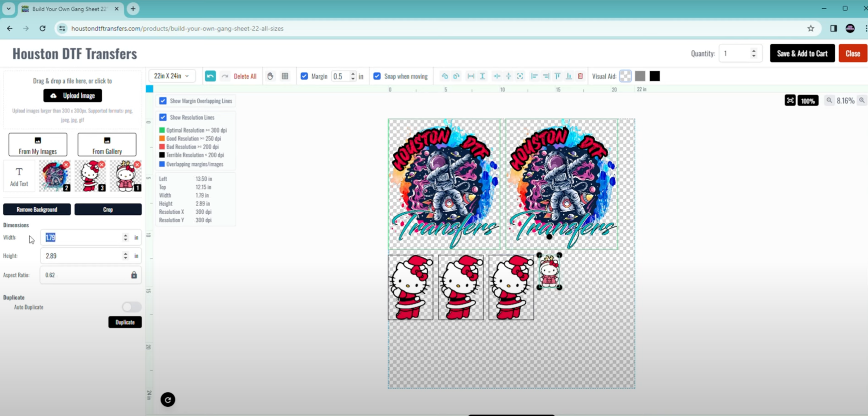
Task: Click the zoom out magnifier
Action: (829, 101)
